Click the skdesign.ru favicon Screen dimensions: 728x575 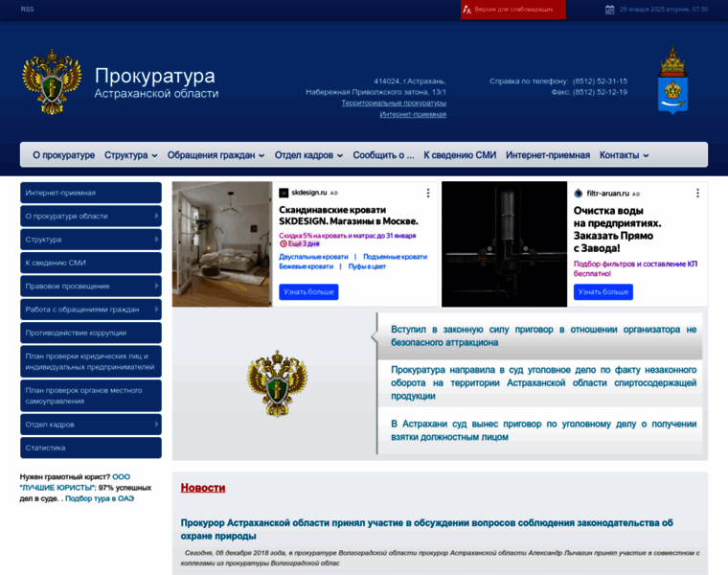284,193
